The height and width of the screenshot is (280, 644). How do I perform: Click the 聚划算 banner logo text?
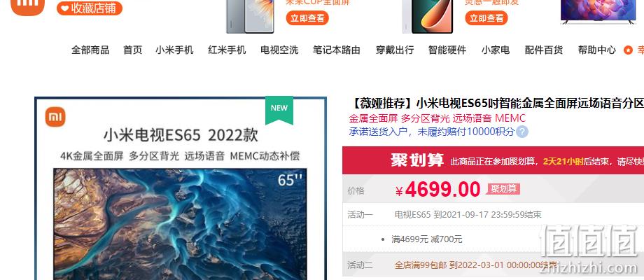pos(417,160)
